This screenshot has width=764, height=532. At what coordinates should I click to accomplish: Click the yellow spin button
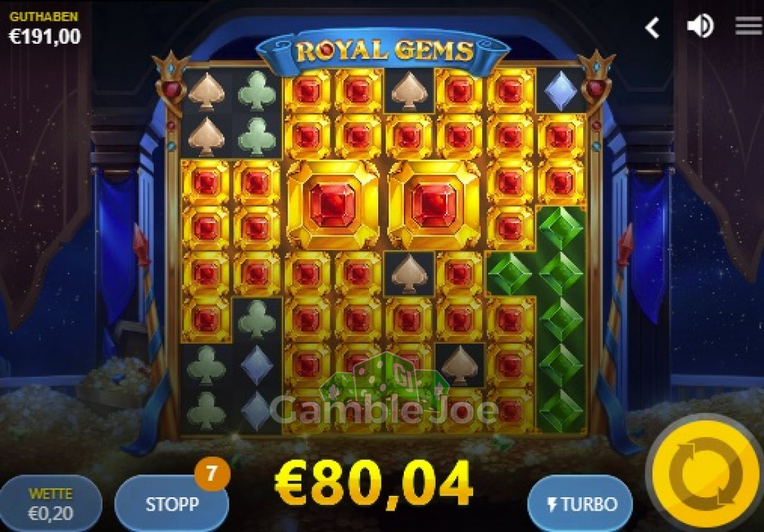pos(706,473)
